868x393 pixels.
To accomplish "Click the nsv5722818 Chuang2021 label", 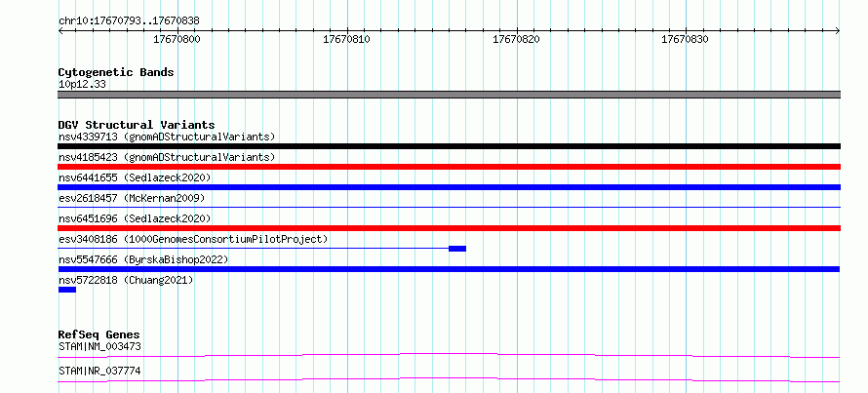I will [x=126, y=280].
